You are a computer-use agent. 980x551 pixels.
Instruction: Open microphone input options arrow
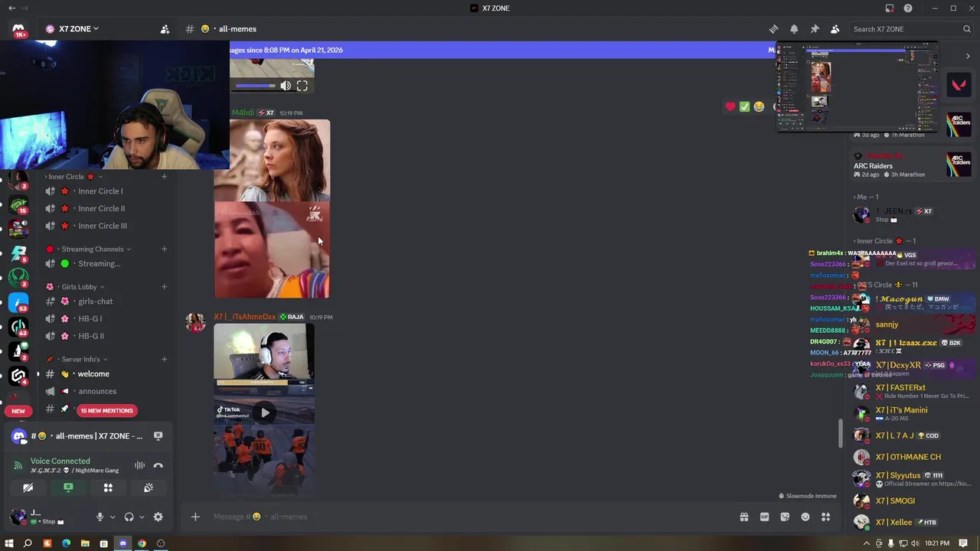point(113,517)
